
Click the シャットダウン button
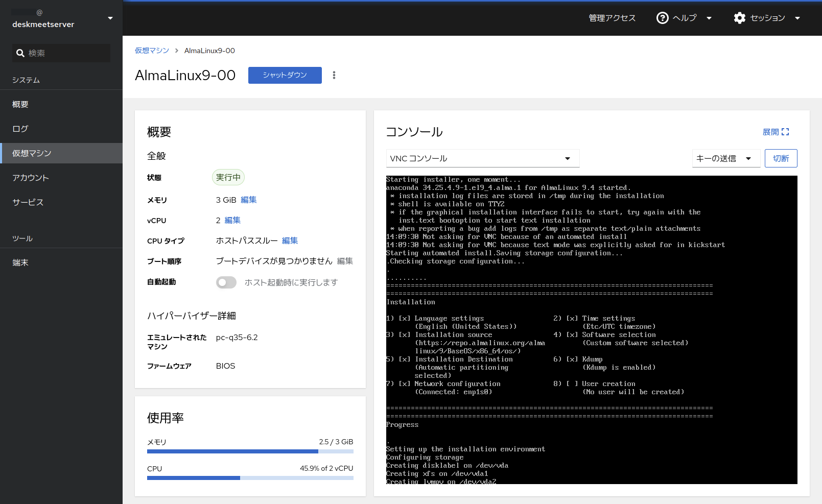pyautogui.click(x=285, y=75)
